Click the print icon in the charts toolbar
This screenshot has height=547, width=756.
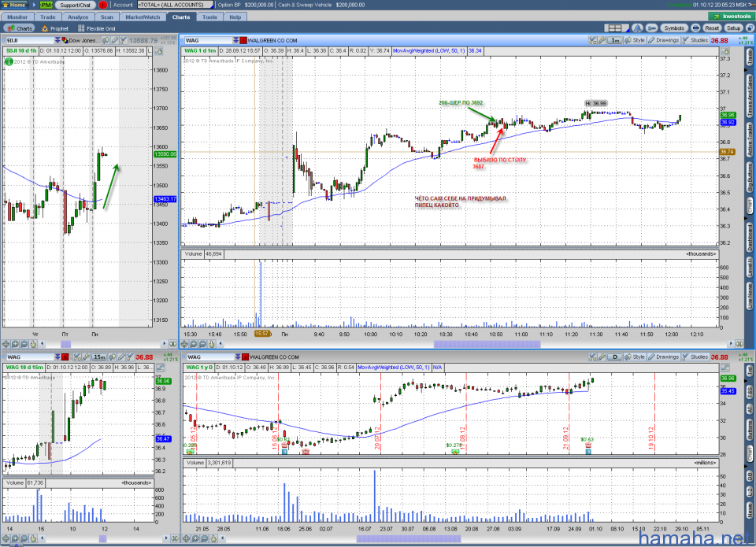pyautogui.click(x=695, y=28)
